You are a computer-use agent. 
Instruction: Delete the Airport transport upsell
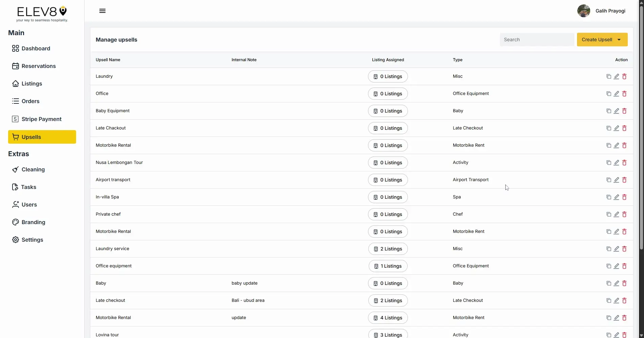tap(624, 180)
